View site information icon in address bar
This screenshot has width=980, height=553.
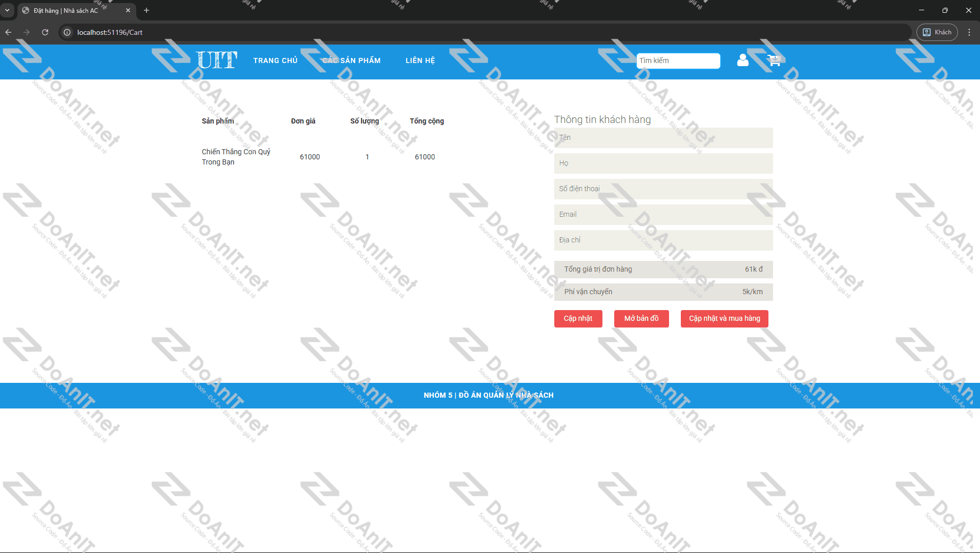pyautogui.click(x=67, y=32)
